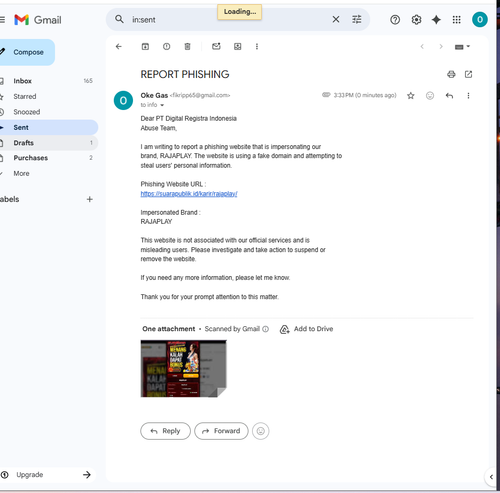Click the 3:33 PM timestamp
The height and width of the screenshot is (493, 500).
tap(365, 95)
